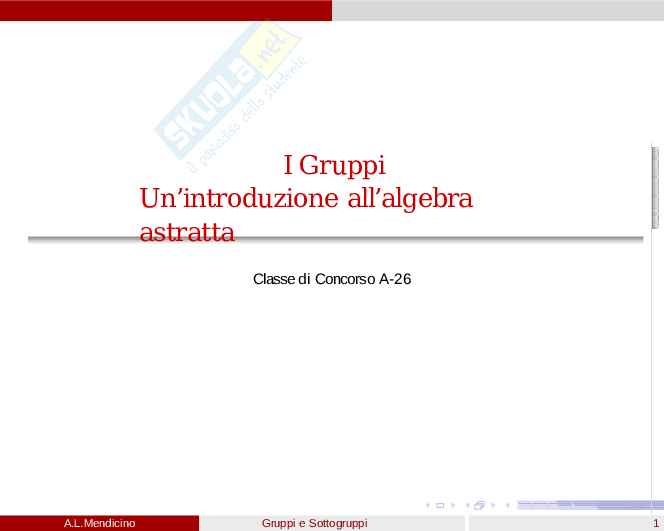The width and height of the screenshot is (664, 531).
Task: Click the next frame arrow after stacked icon
Action: (x=492, y=506)
